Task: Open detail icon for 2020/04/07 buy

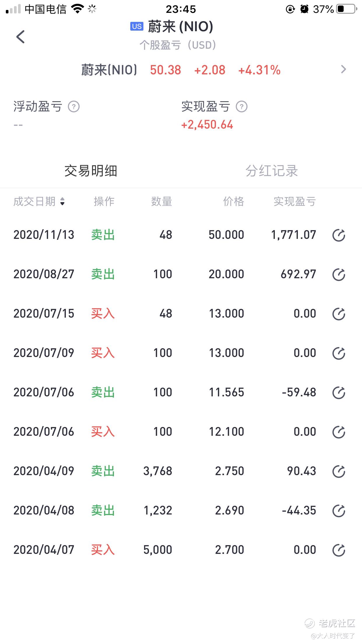Action: pos(339,550)
